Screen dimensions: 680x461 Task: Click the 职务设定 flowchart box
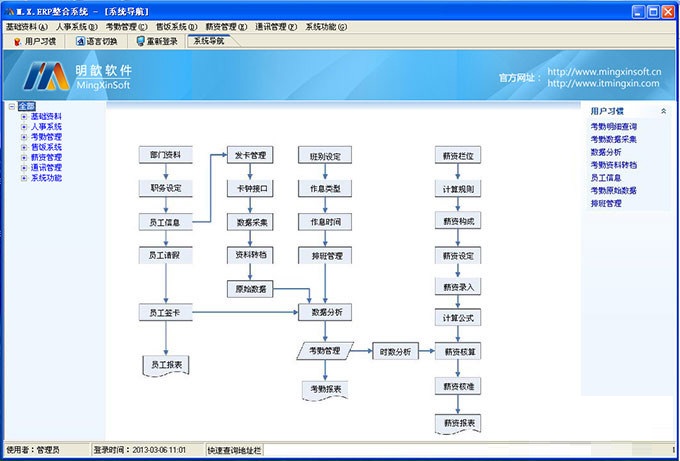[x=165, y=188]
